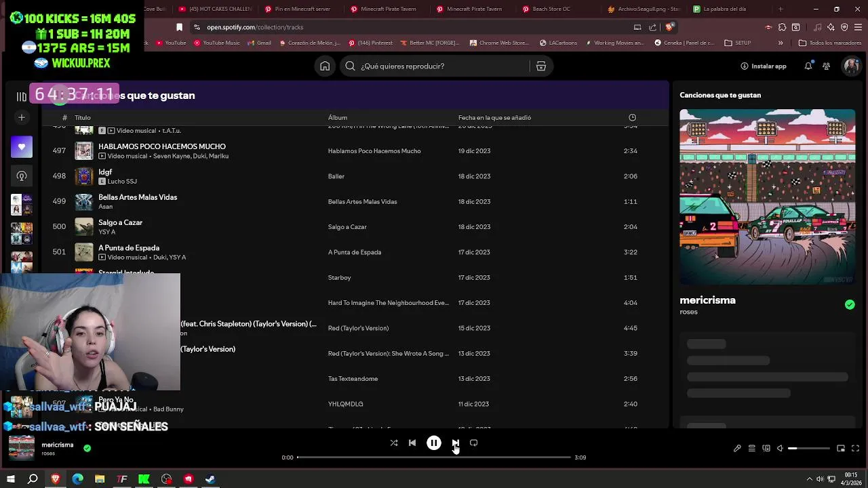Open the YouTube Music bookmark
868x488 pixels.
[217, 43]
